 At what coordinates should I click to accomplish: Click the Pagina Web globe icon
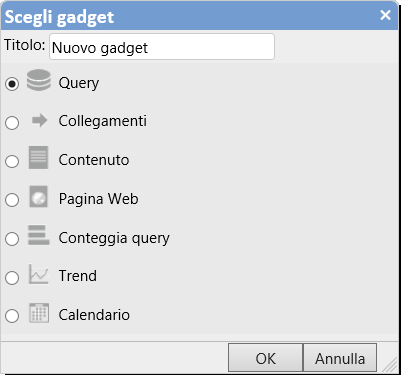click(x=38, y=197)
